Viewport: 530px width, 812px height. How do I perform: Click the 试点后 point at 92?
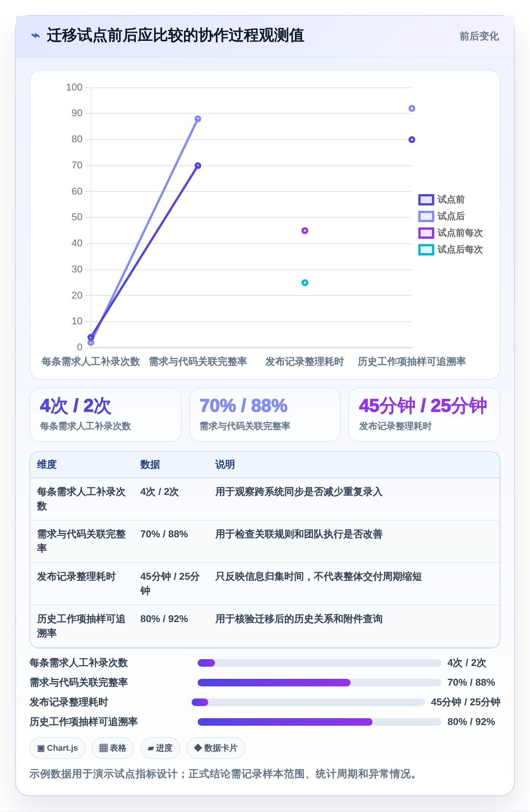point(412,109)
